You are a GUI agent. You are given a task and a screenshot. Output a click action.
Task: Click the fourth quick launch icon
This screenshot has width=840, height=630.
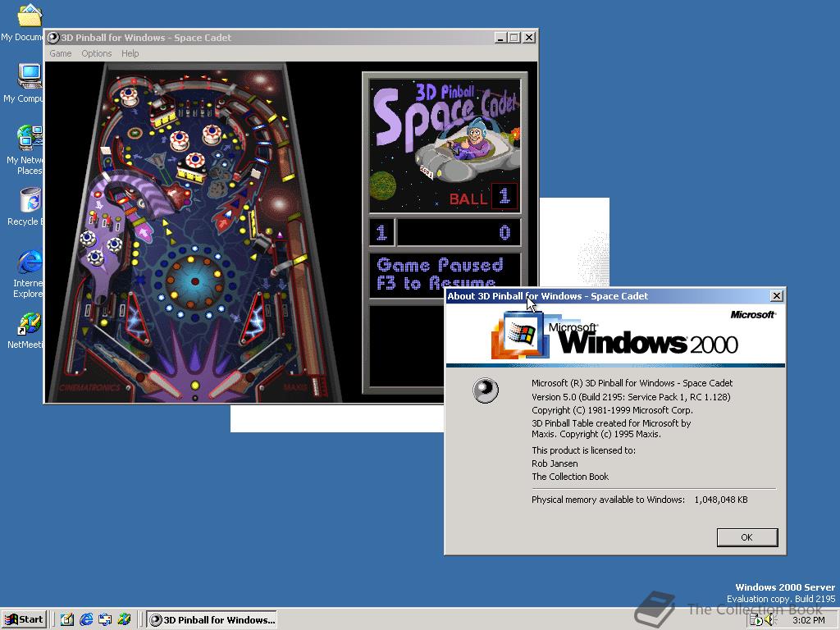click(124, 620)
